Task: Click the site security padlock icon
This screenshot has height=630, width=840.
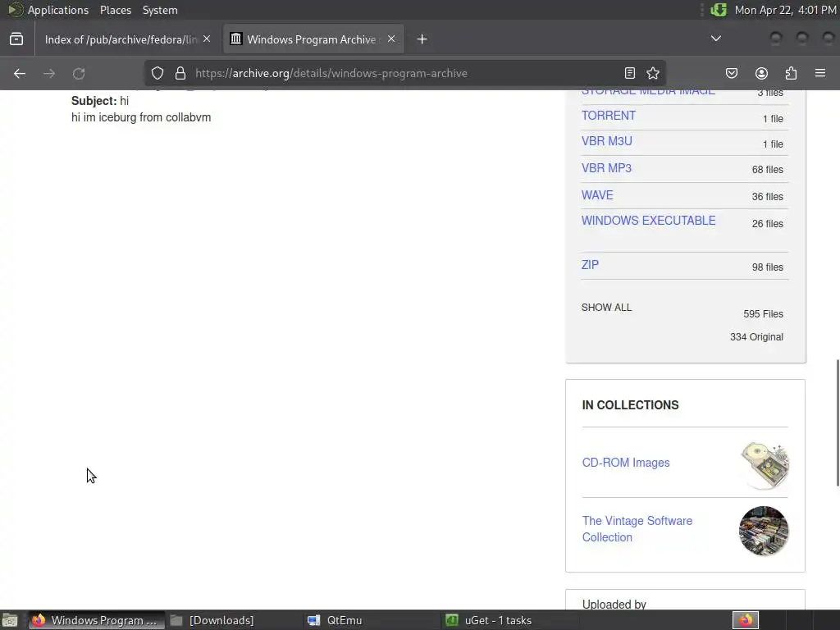Action: click(x=180, y=73)
